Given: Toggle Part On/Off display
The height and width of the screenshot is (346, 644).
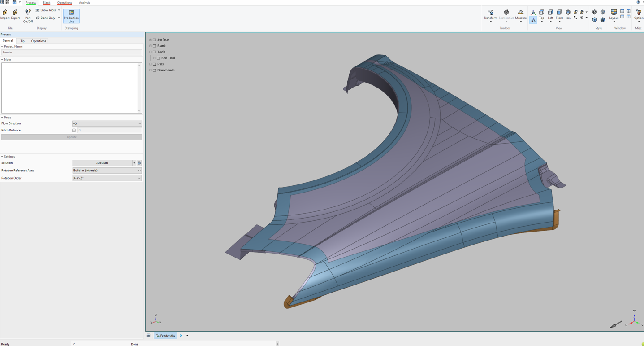Looking at the screenshot, I should 28,16.
